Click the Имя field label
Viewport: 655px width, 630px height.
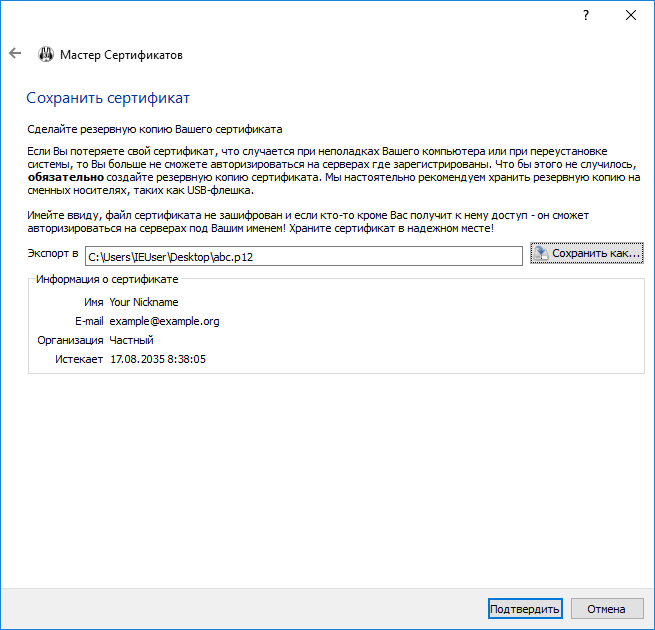coord(94,302)
